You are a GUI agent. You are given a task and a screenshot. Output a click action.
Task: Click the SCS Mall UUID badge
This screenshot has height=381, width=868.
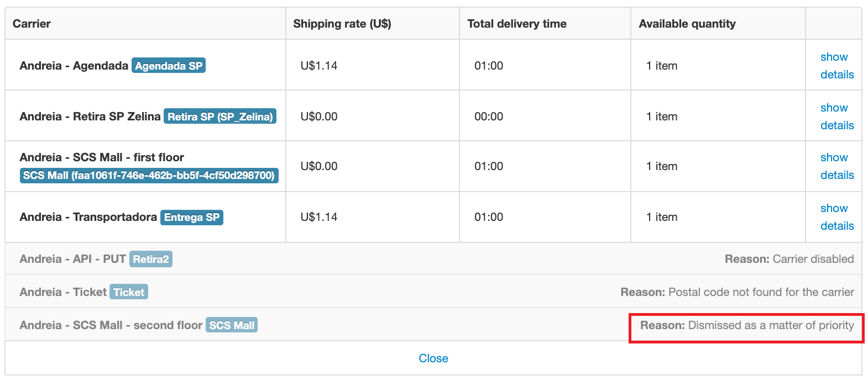pyautogui.click(x=149, y=176)
